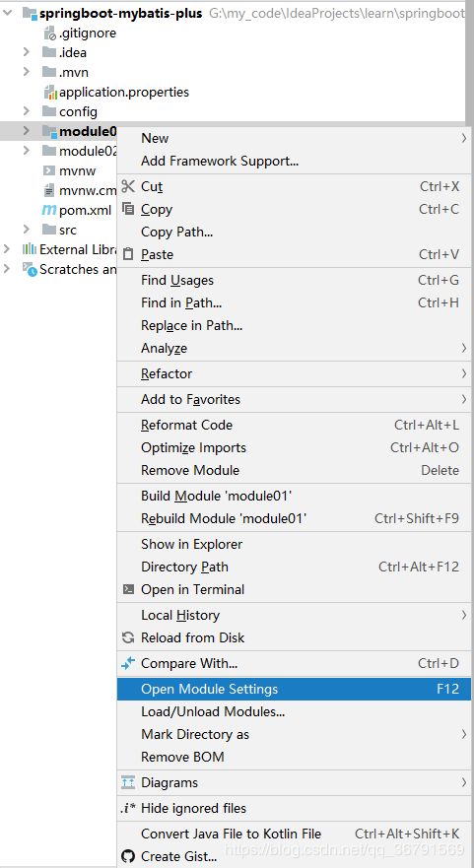This screenshot has height=868, width=474.
Task: Click the Reload from Disk icon
Action: coord(128,637)
